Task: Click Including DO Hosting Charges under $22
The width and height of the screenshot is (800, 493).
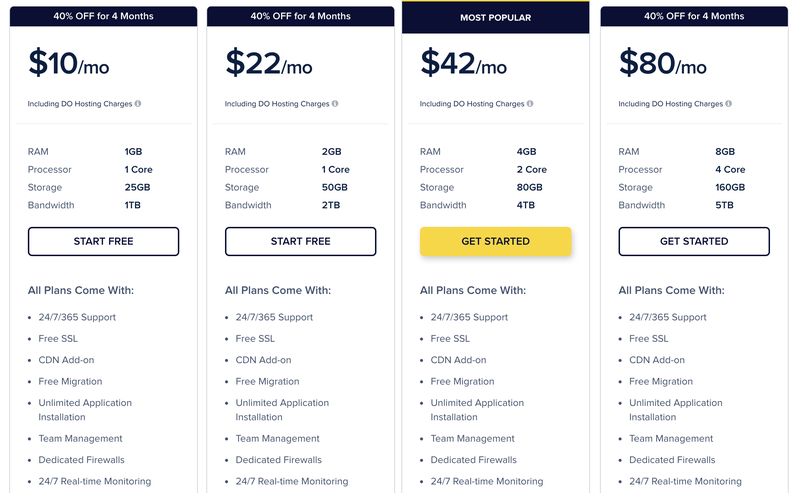Action: tap(277, 104)
